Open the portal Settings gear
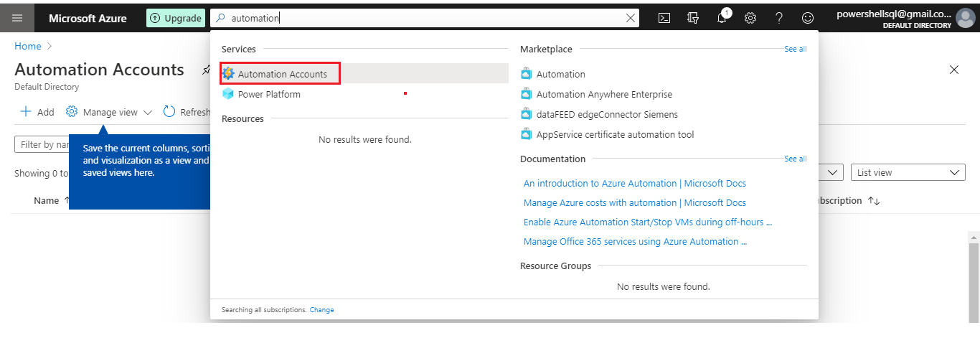The image size is (980, 338). [x=750, y=18]
